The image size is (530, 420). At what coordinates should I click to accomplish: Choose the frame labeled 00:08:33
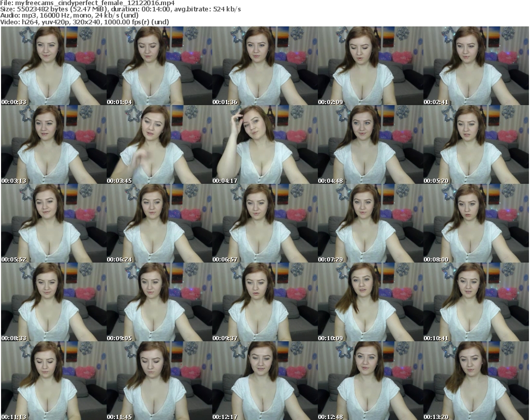(54, 302)
